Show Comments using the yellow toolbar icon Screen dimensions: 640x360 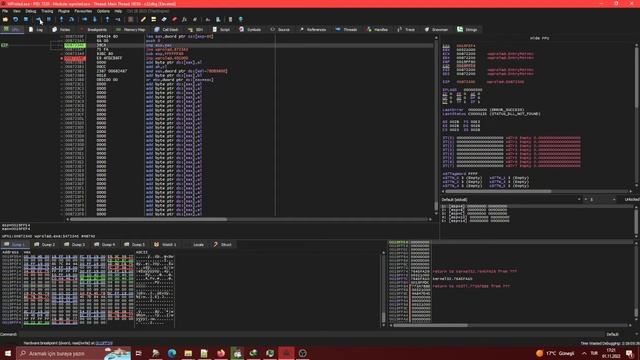point(153,19)
